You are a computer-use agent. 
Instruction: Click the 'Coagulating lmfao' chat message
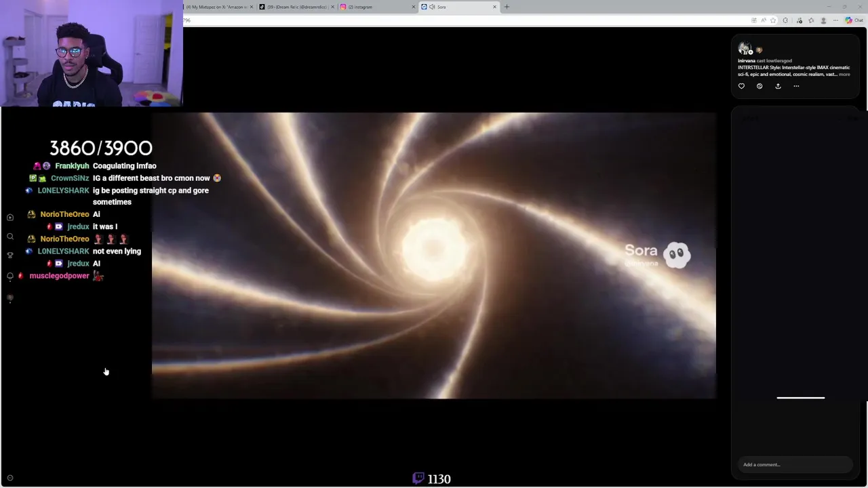(125, 166)
